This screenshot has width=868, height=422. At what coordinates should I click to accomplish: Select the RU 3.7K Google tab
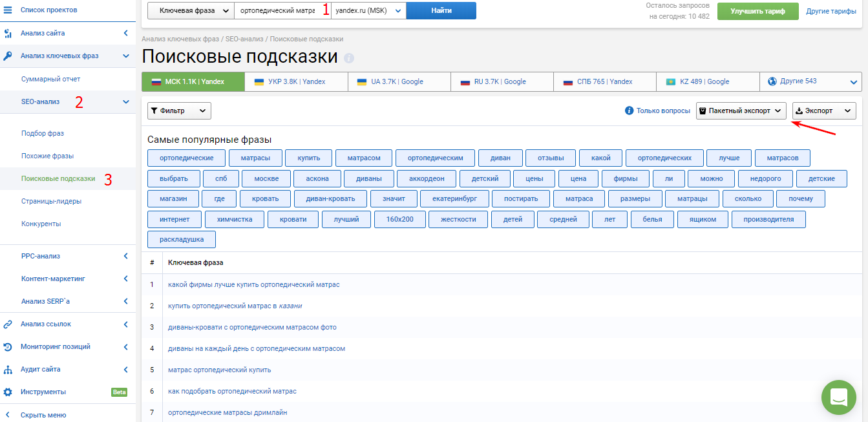(x=502, y=81)
